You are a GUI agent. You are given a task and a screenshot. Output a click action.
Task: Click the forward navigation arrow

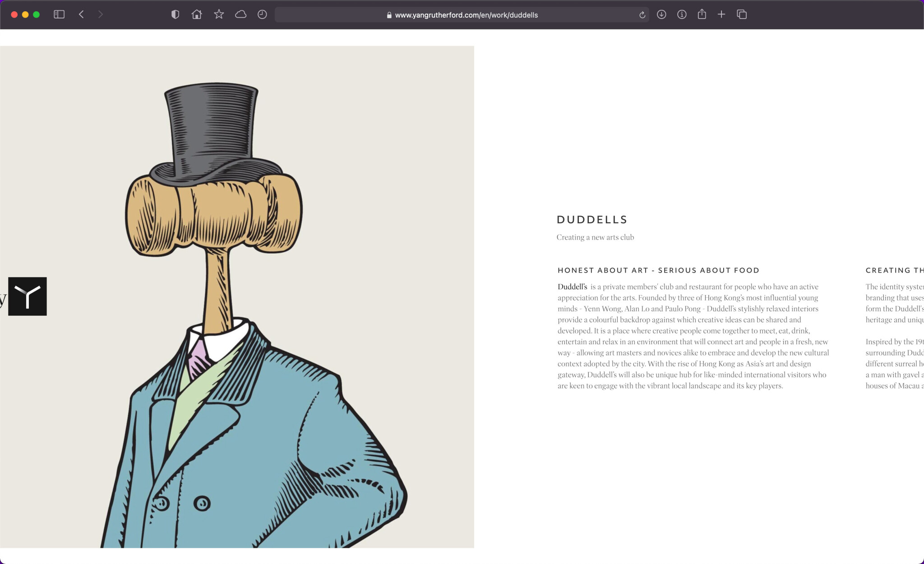click(100, 14)
